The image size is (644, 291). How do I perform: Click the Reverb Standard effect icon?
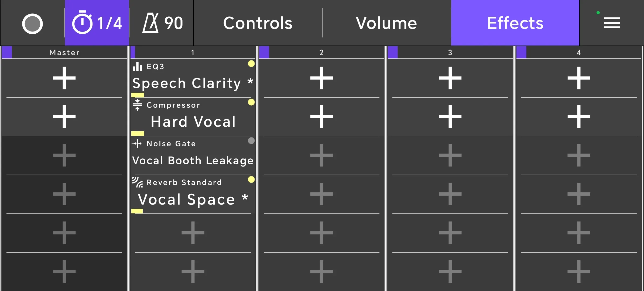coord(137,182)
